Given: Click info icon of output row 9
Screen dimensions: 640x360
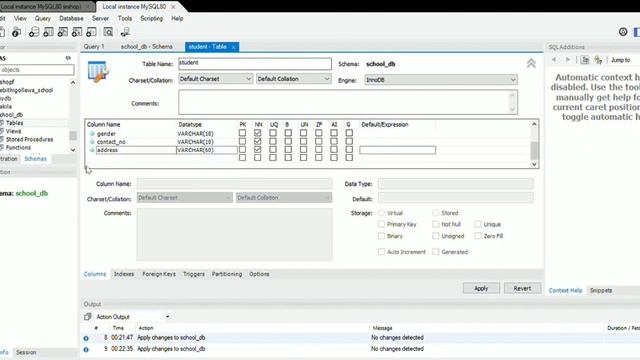Looking at the screenshot, I should point(86,349).
